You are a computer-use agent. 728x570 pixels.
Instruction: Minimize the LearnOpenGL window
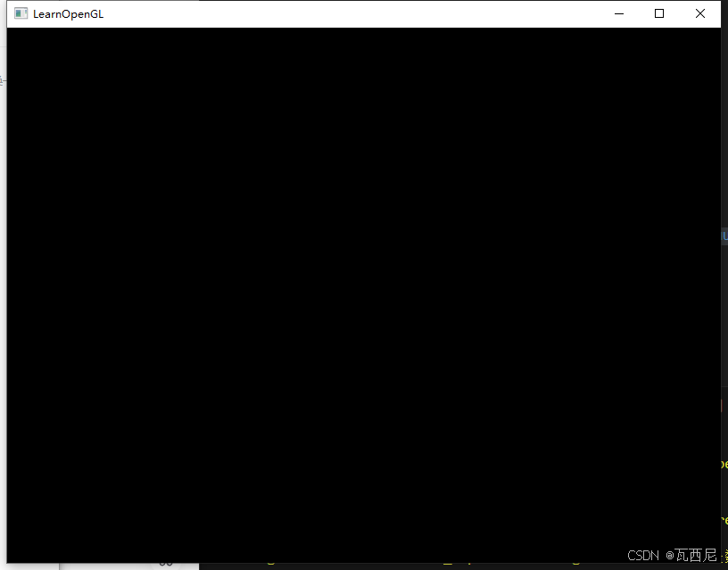(619, 13)
